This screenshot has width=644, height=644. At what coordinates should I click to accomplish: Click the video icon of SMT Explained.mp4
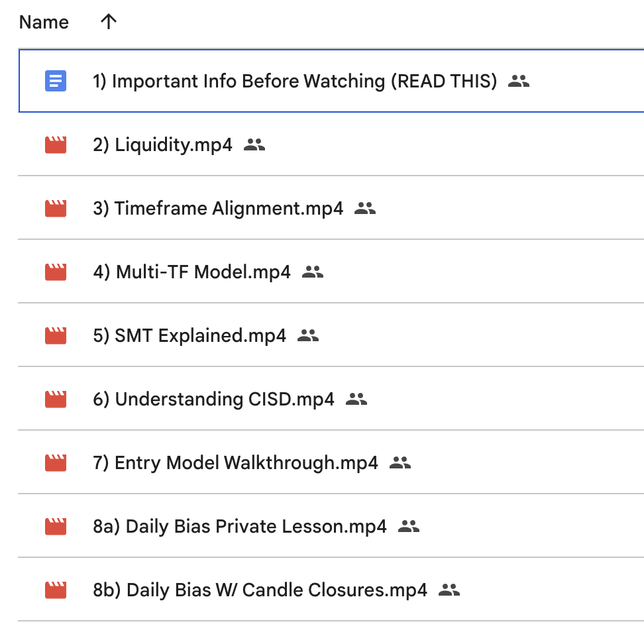coord(56,336)
